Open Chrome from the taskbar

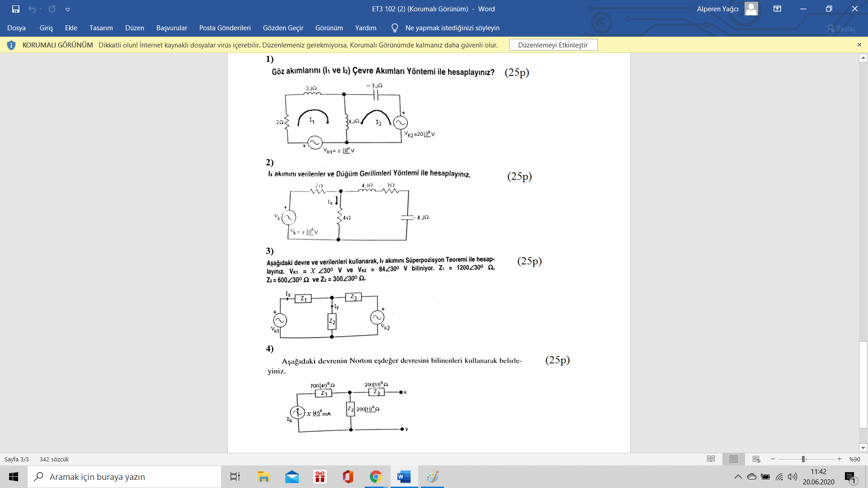376,477
